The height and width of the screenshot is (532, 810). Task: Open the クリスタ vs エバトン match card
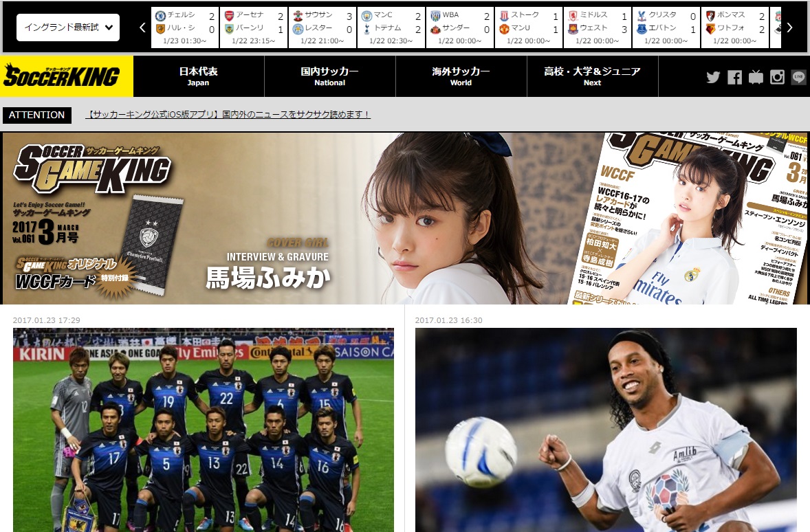click(x=666, y=27)
